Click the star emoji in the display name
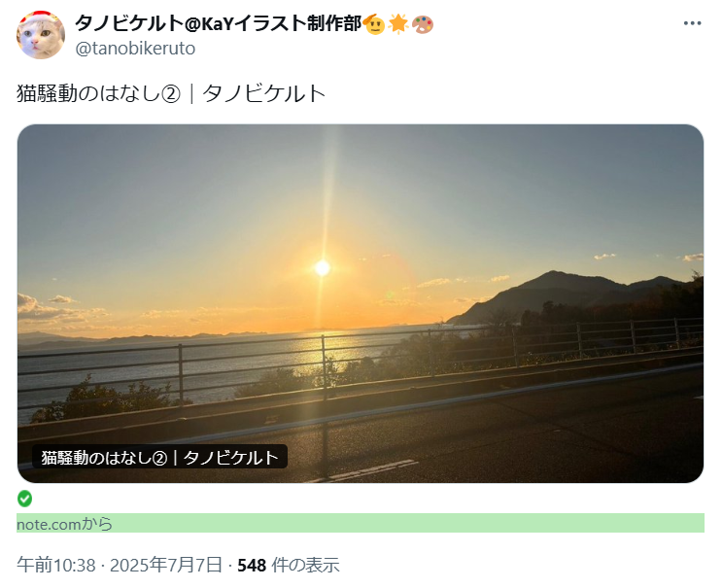 pyautogui.click(x=397, y=24)
